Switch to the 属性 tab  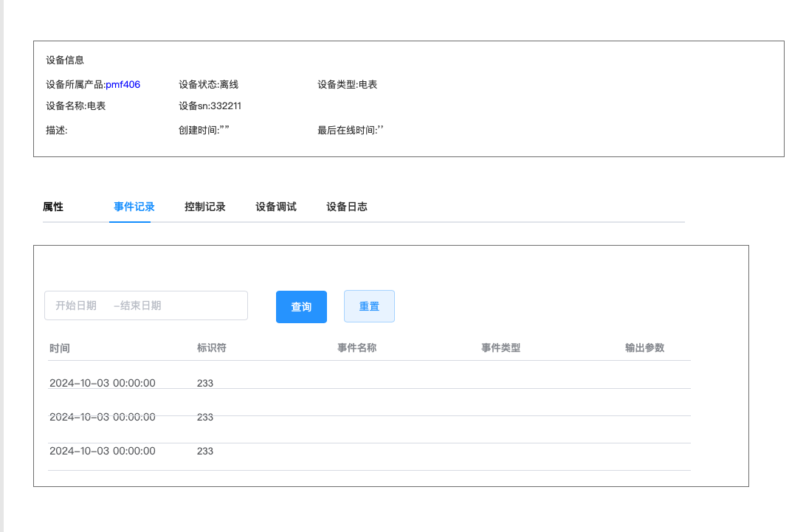pos(53,207)
